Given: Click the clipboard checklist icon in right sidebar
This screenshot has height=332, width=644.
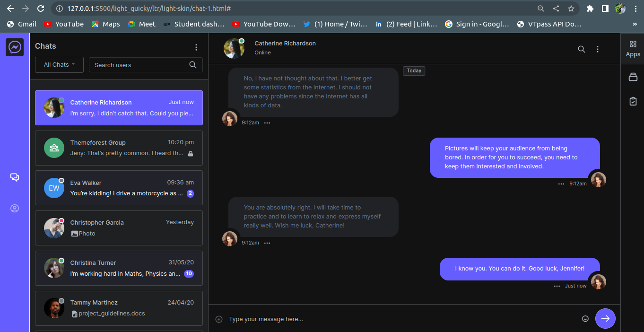Looking at the screenshot, I should 633,101.
